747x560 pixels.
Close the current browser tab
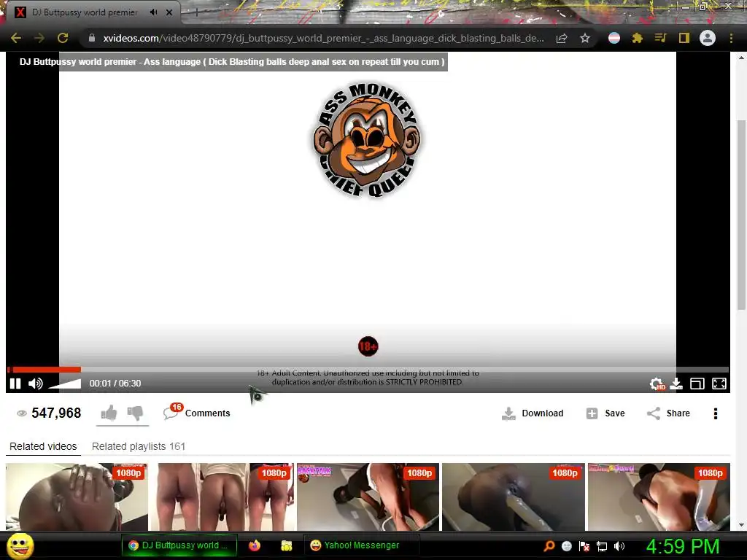tap(169, 12)
